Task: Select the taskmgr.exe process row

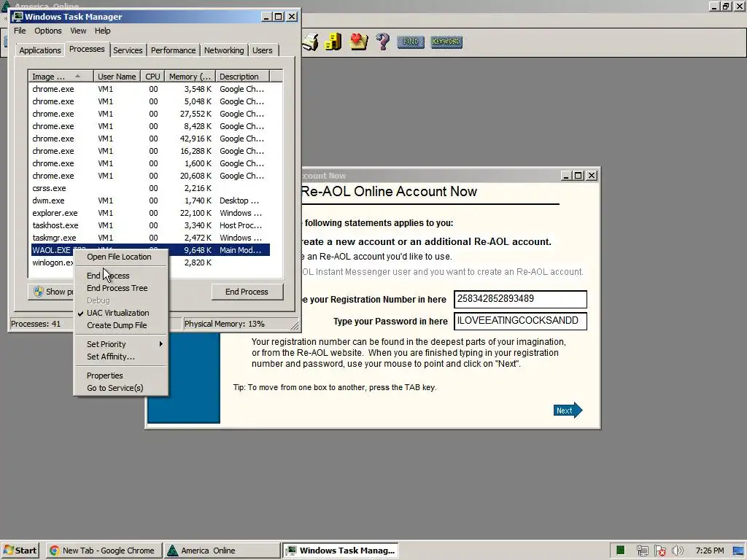Action: tap(150, 238)
